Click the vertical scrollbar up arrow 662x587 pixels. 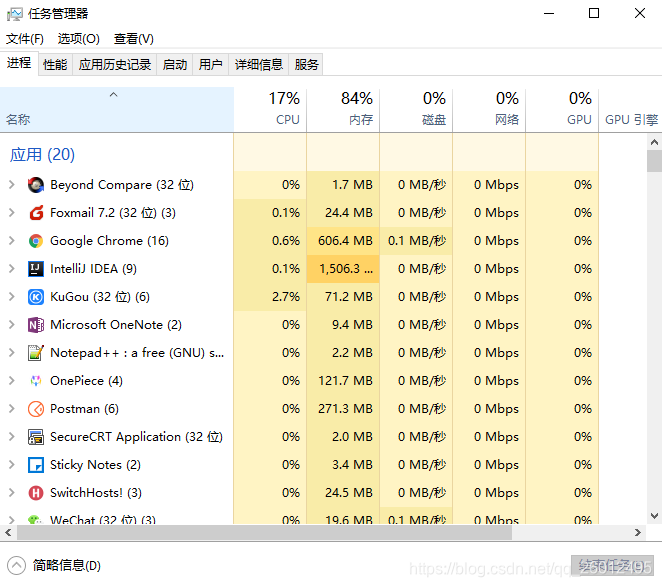point(654,142)
